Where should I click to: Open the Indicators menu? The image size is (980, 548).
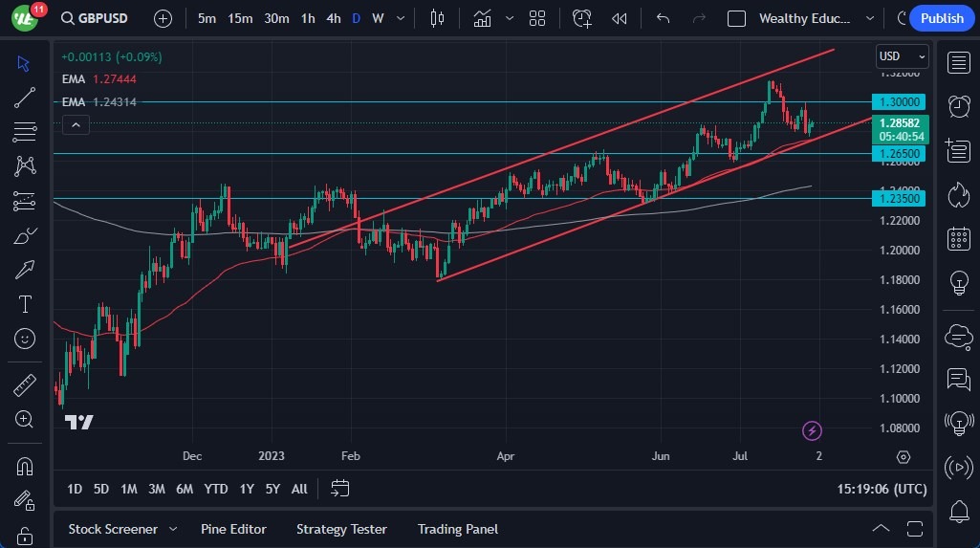coord(483,18)
